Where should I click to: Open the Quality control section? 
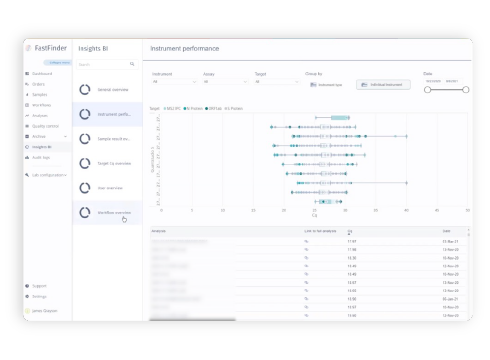pyautogui.click(x=45, y=126)
